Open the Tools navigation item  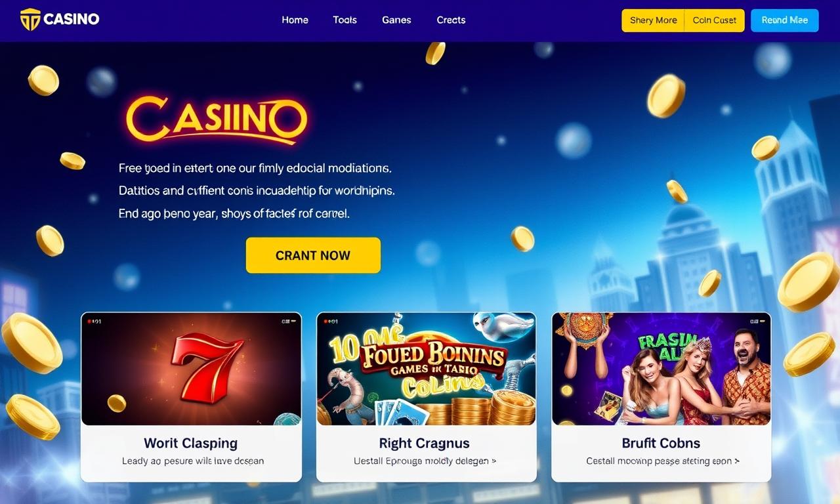click(345, 20)
